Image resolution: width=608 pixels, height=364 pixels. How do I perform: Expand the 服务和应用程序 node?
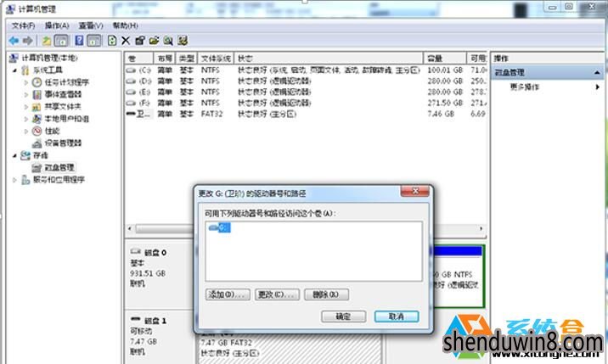tap(14, 180)
